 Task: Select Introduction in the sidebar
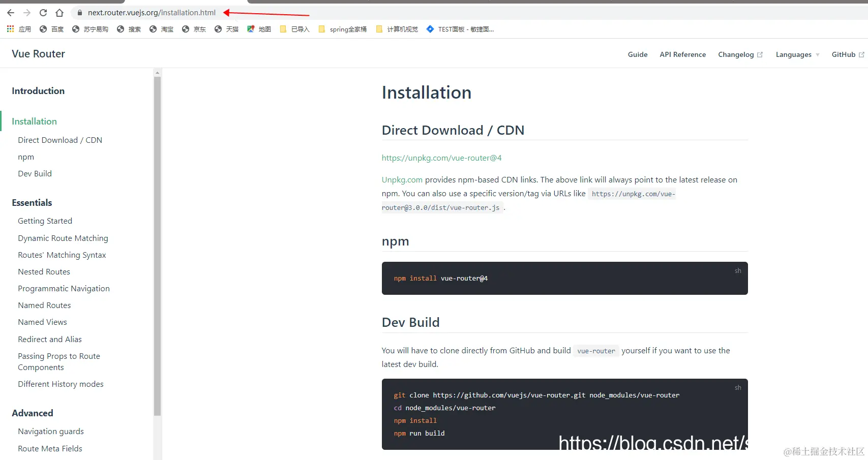point(38,91)
